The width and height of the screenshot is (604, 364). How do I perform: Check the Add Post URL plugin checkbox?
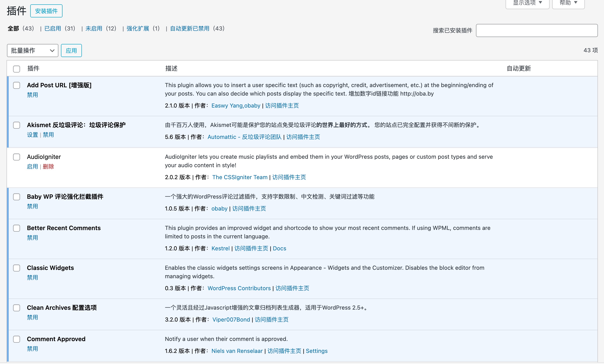16,85
